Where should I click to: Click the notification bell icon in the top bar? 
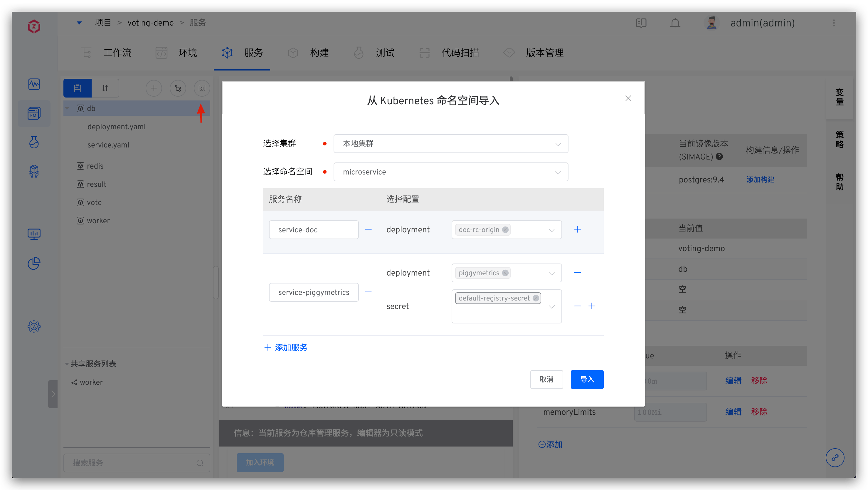(675, 23)
